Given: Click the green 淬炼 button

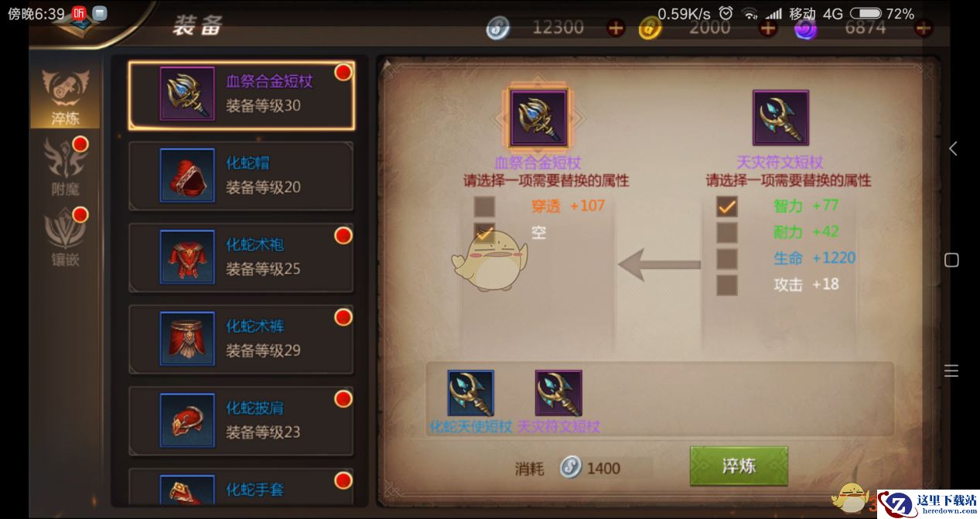Looking at the screenshot, I should tap(739, 466).
